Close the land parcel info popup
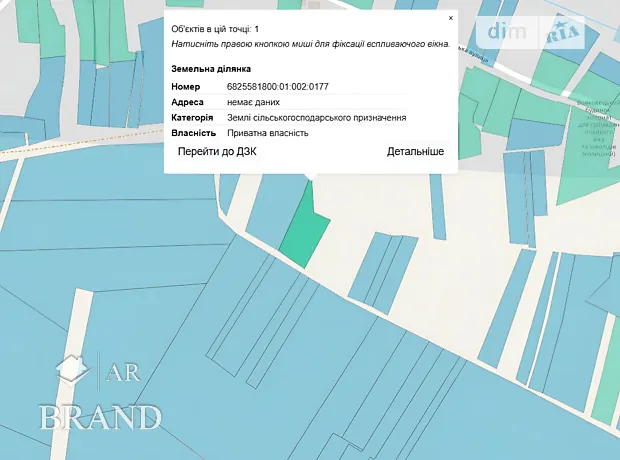The height and width of the screenshot is (460, 620). [450, 18]
